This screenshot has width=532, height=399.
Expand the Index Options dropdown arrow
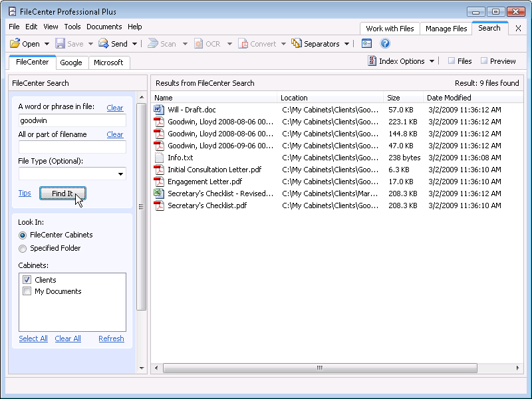432,61
